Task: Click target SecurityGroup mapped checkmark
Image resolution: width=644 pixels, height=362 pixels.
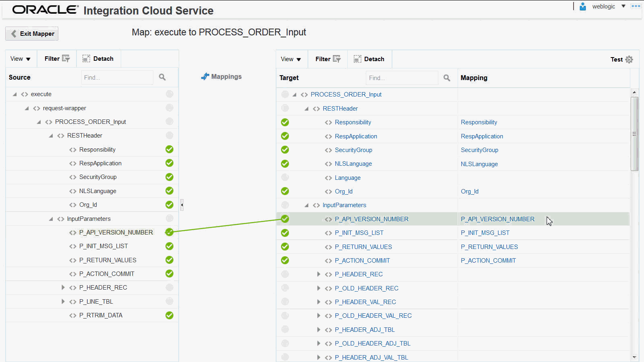Action: [x=285, y=150]
